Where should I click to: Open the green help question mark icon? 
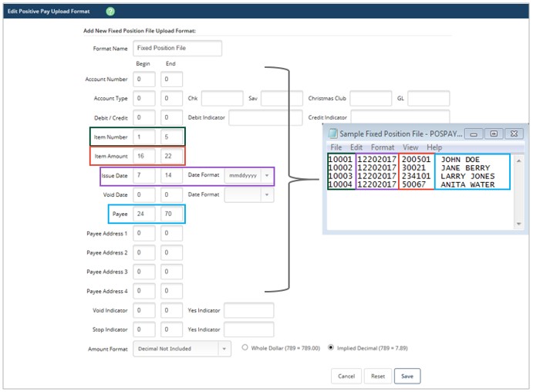[110, 12]
